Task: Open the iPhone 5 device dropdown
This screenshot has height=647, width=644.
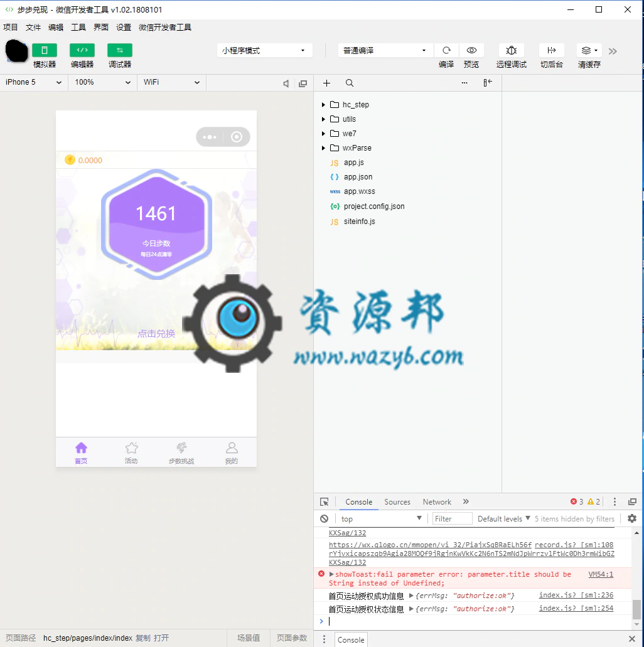Action: (34, 83)
